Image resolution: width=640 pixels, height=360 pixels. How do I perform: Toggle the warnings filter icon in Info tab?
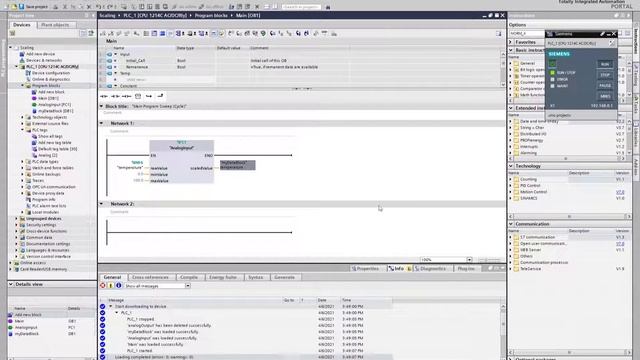pos(111,286)
